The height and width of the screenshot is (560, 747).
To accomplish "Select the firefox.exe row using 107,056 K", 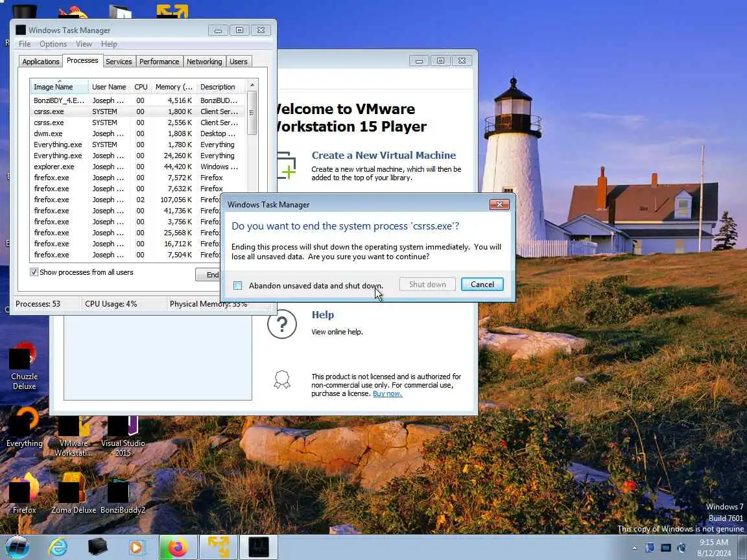I will click(126, 200).
